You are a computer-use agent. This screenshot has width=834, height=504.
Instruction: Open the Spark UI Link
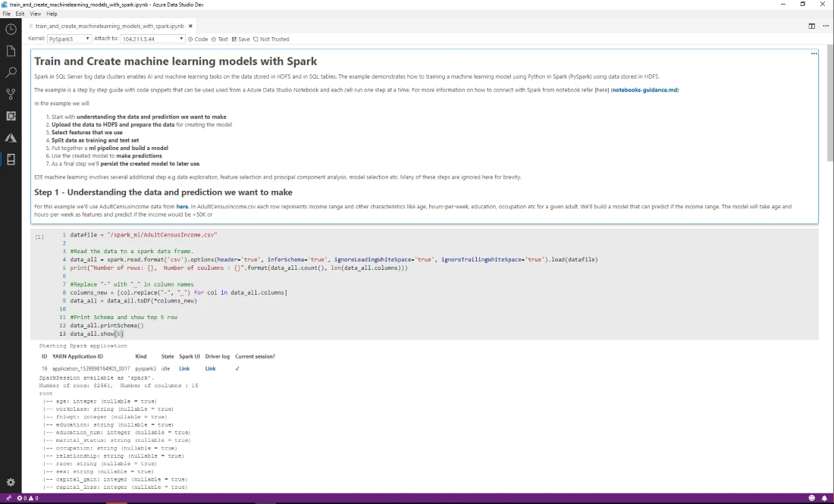pos(184,368)
